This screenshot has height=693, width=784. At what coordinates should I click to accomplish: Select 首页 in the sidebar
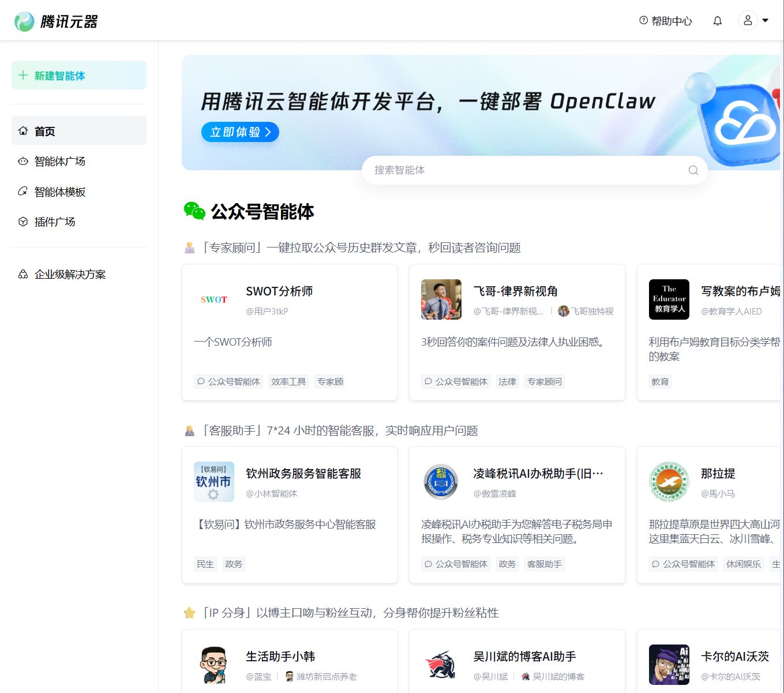(x=79, y=131)
